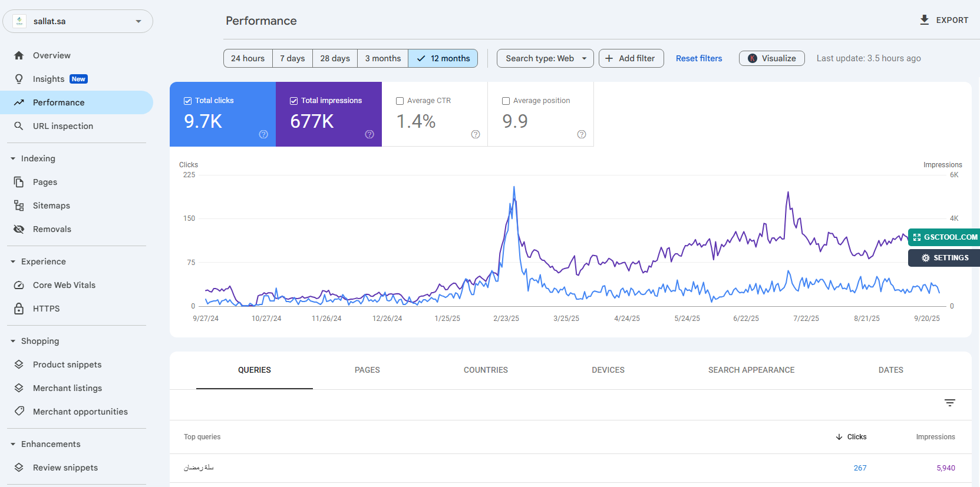Screen dimensions: 980x487
Task: Click the Removals crossed-eye icon
Action: 19,229
